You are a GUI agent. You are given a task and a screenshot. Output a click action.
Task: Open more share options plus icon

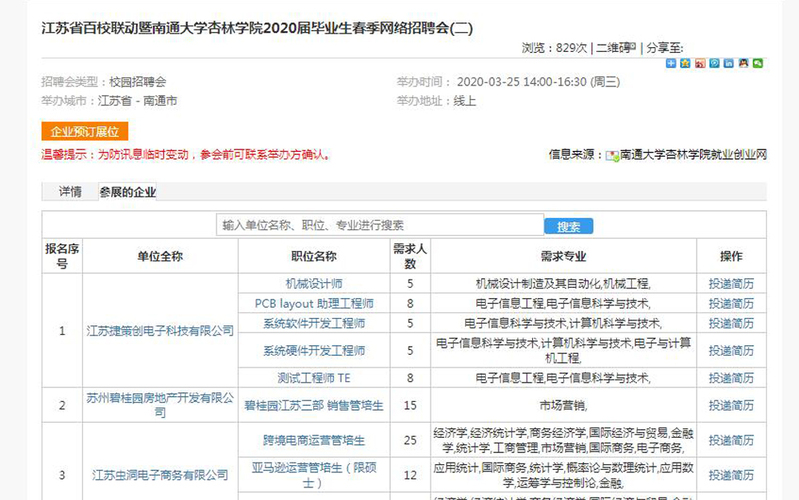click(x=671, y=63)
